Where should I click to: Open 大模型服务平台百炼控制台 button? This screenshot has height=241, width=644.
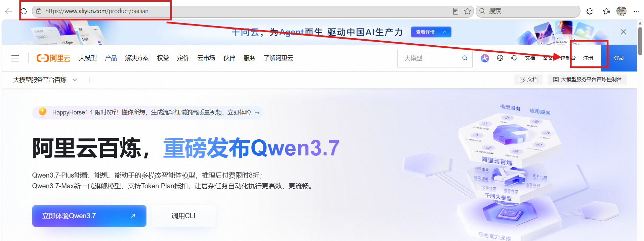587,80
